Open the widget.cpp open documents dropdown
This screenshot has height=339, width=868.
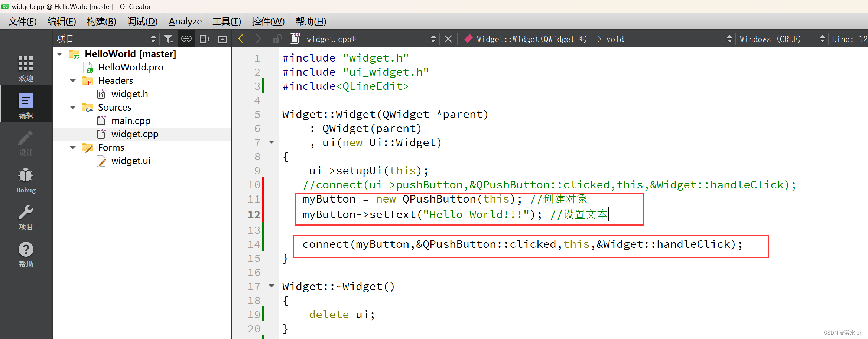pos(433,39)
